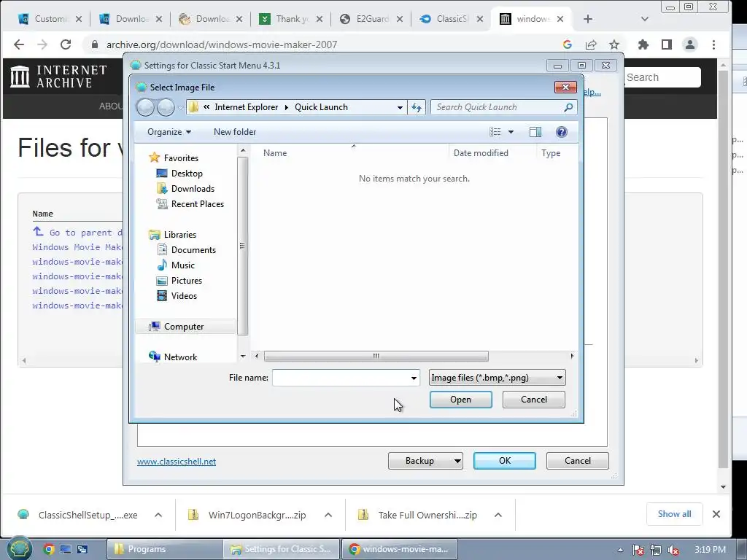The height and width of the screenshot is (560, 747).
Task: Select Downloads in navigation pane
Action: [x=193, y=189]
